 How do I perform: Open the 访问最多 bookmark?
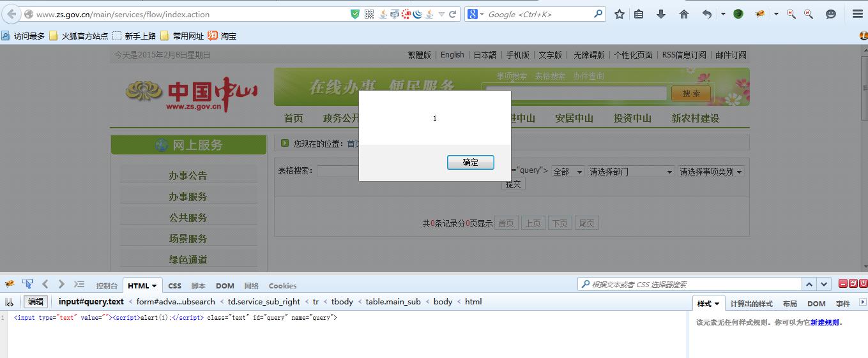[24, 36]
